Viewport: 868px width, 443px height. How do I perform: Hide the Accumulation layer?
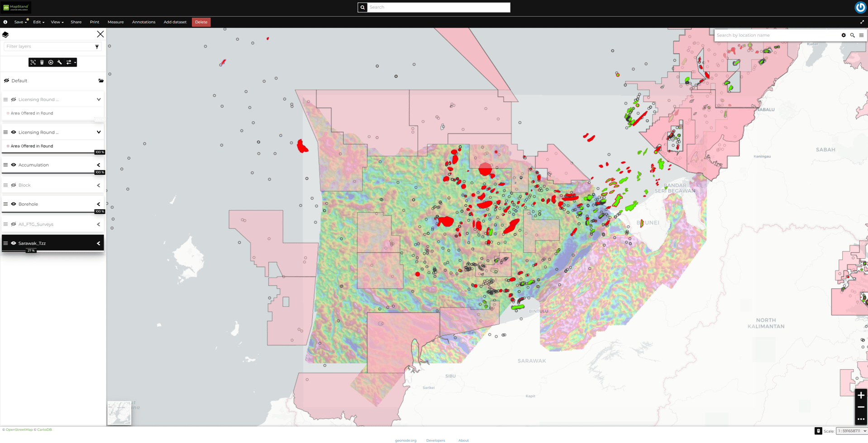(14, 165)
